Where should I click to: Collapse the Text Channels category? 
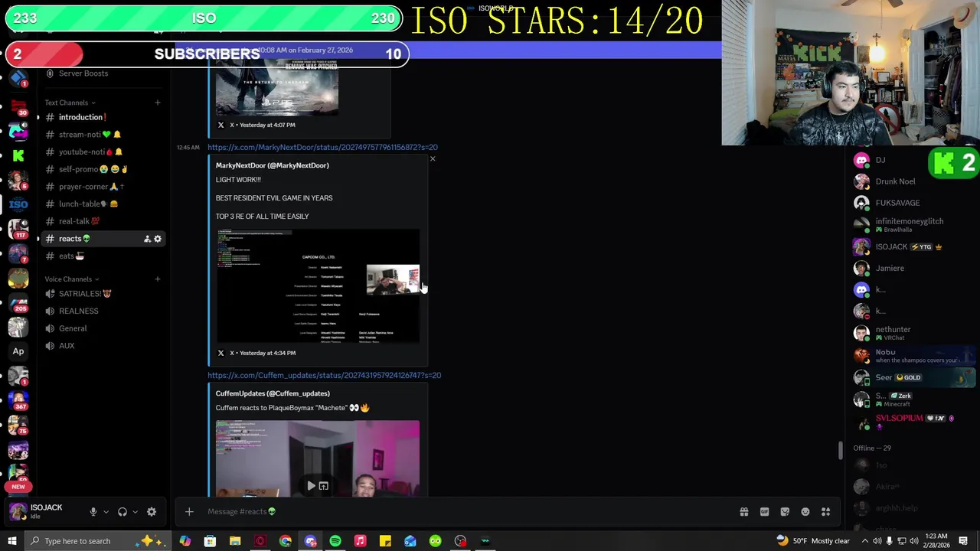point(70,103)
